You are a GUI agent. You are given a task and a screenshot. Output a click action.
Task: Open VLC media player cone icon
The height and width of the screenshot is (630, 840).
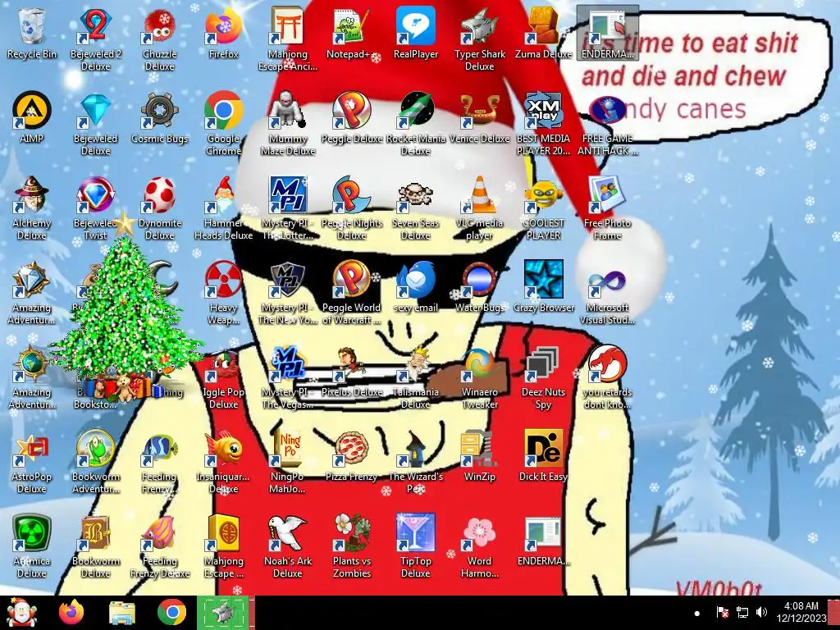pos(479,208)
